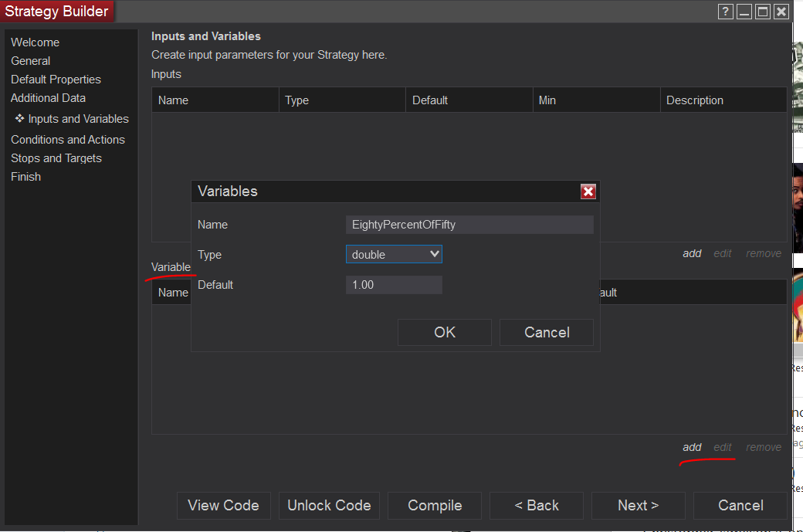Select Default Properties in the sidebar
This screenshot has width=803, height=532.
(x=56, y=80)
